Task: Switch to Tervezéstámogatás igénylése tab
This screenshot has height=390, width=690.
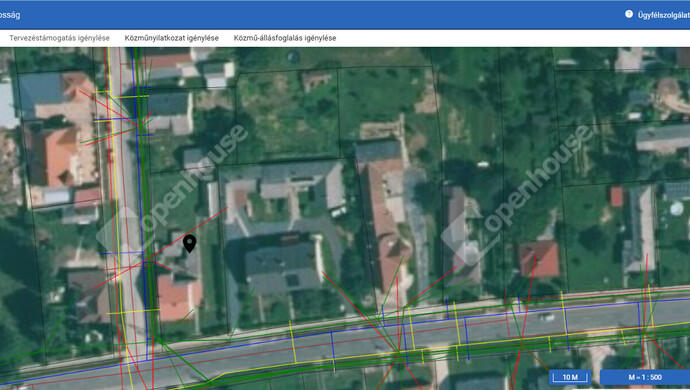Action: click(59, 38)
